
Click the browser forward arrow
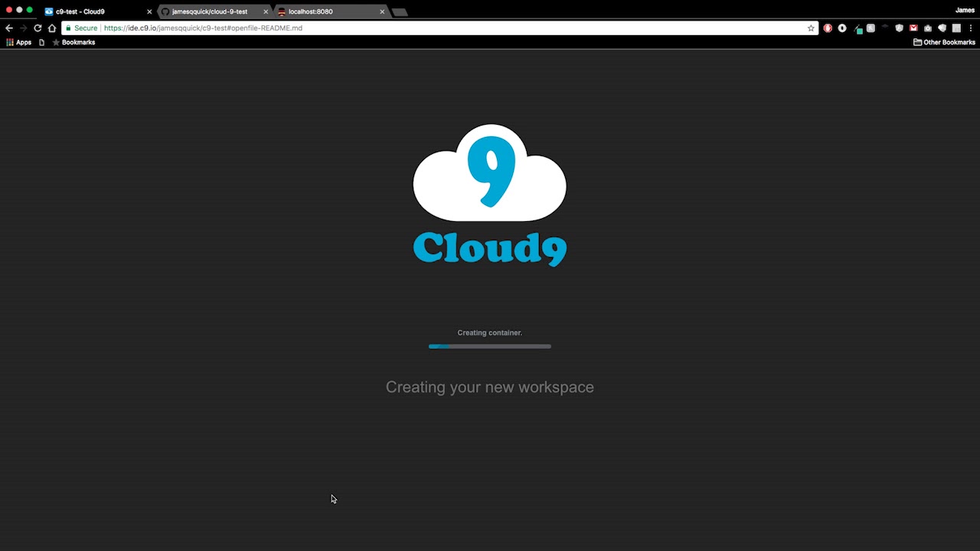coord(23,28)
